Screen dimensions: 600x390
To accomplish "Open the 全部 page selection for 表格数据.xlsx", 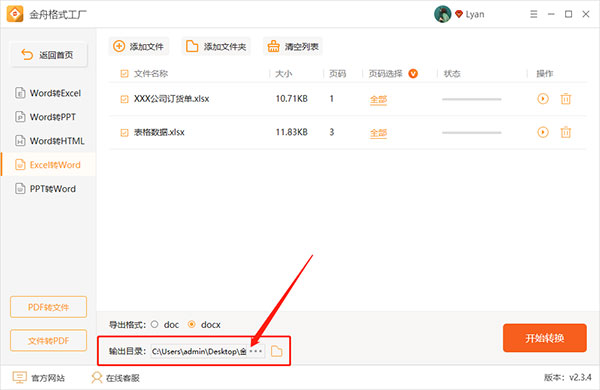I will pyautogui.click(x=378, y=133).
